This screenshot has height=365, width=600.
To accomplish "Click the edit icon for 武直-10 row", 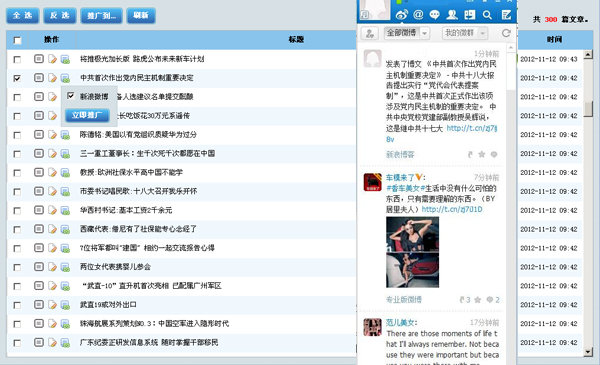I will [x=52, y=286].
